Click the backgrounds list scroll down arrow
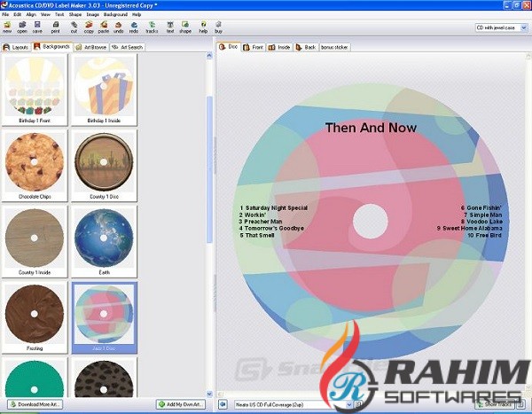This screenshot has width=532, height=414. click(209, 394)
